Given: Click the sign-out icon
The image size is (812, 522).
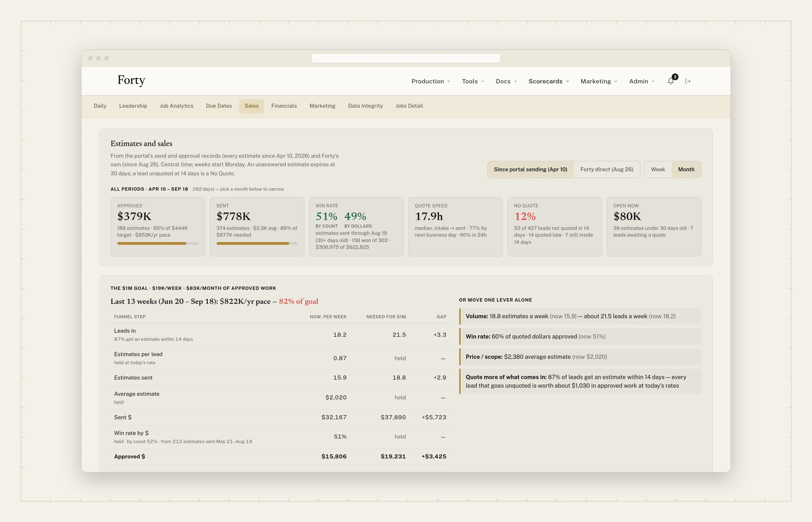Looking at the screenshot, I should pyautogui.click(x=688, y=81).
